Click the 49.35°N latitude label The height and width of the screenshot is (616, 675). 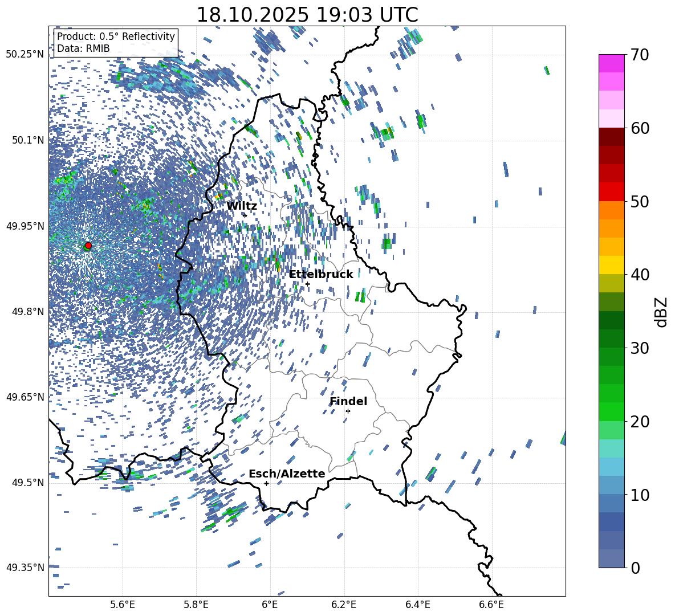(x=25, y=568)
